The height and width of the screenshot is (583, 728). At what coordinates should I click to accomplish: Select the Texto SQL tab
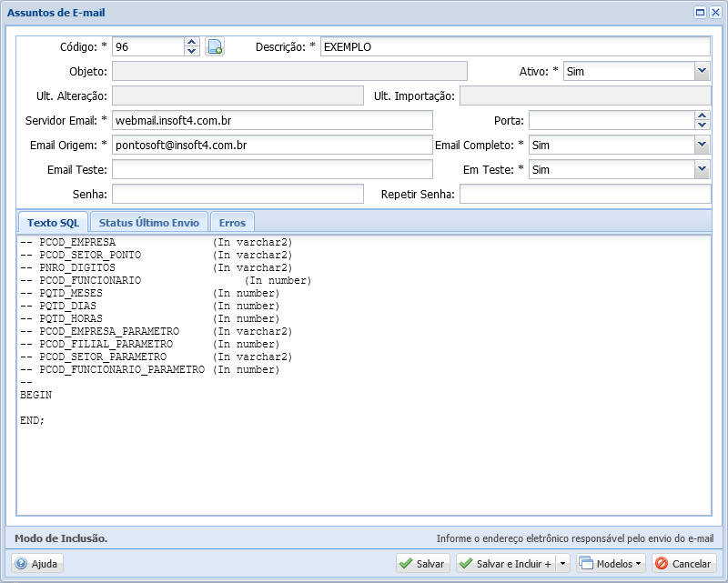click(x=53, y=222)
